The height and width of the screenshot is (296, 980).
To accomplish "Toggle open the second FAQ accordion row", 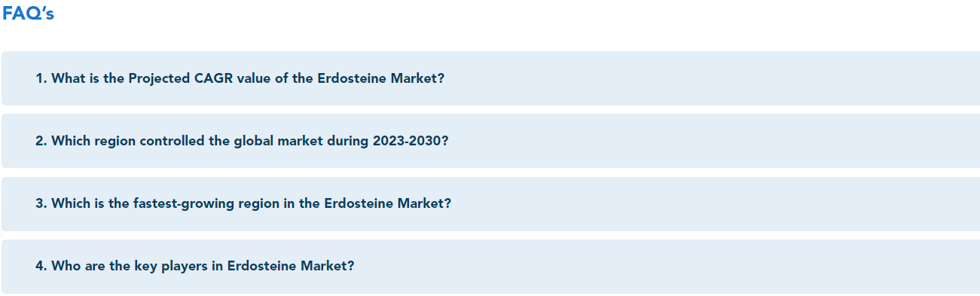I will click(x=490, y=141).
